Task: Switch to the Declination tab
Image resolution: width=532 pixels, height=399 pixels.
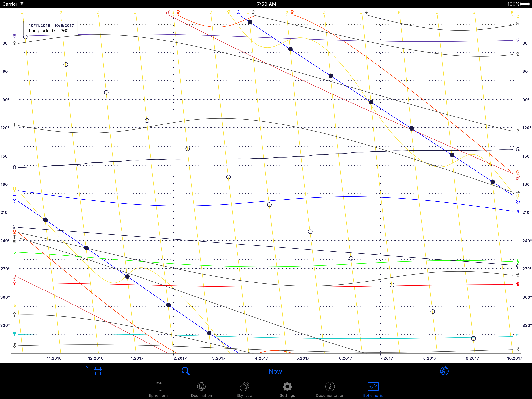Action: (201, 390)
